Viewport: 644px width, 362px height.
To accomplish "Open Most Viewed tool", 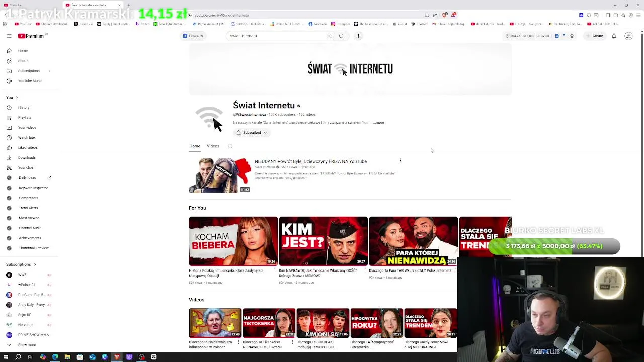I will coord(29,218).
